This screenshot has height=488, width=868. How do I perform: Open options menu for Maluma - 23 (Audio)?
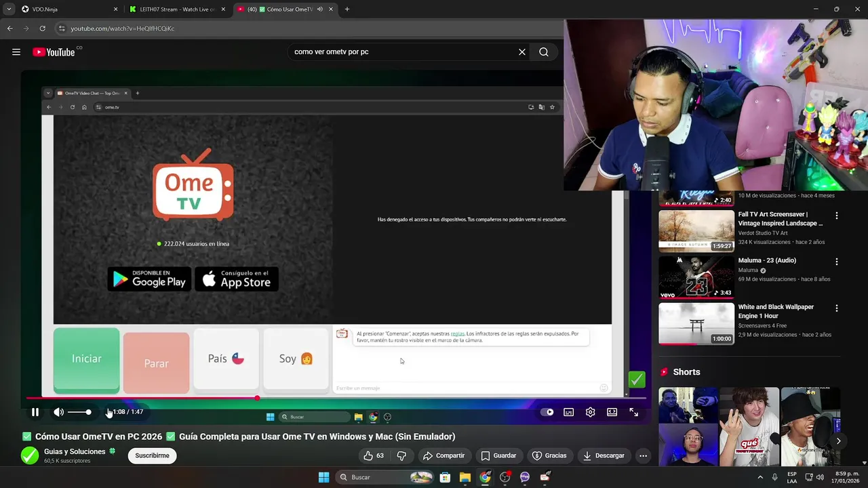pyautogui.click(x=837, y=262)
